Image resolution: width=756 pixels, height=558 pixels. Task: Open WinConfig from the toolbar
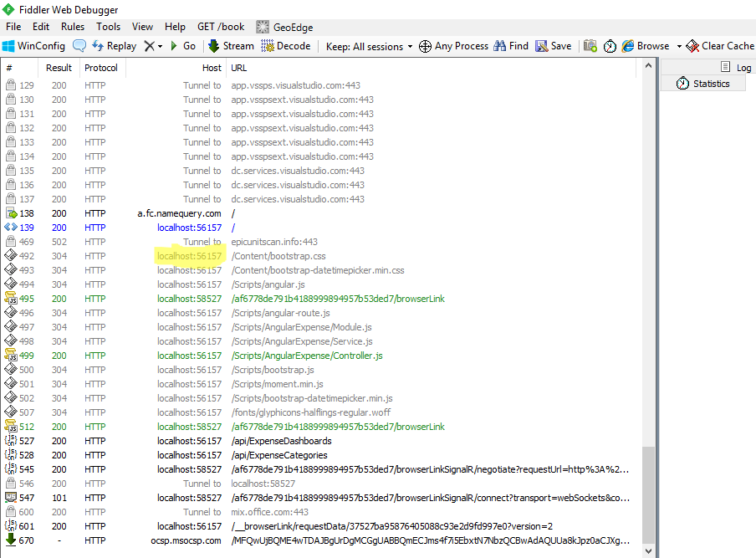click(33, 46)
